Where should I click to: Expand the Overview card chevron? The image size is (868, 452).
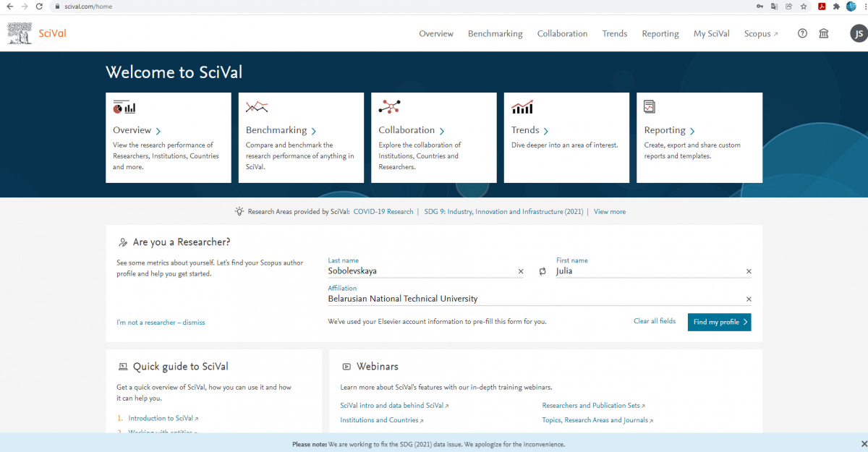point(158,131)
